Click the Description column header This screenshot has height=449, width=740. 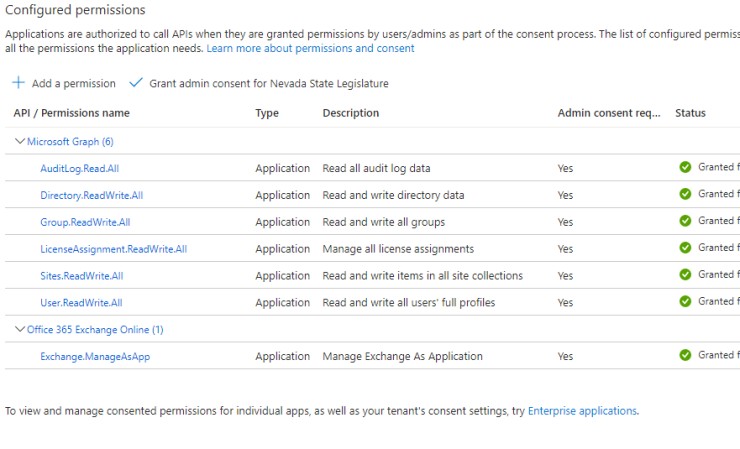click(351, 113)
